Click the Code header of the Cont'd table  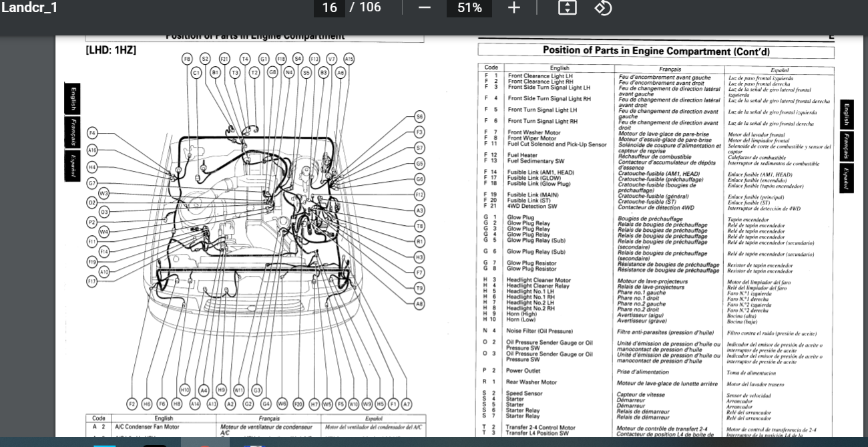pyautogui.click(x=491, y=67)
